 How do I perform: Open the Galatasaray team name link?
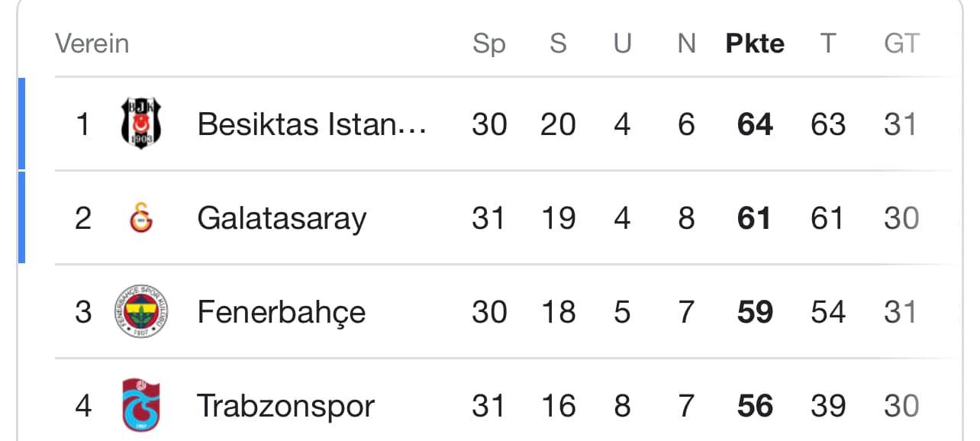click(x=282, y=219)
